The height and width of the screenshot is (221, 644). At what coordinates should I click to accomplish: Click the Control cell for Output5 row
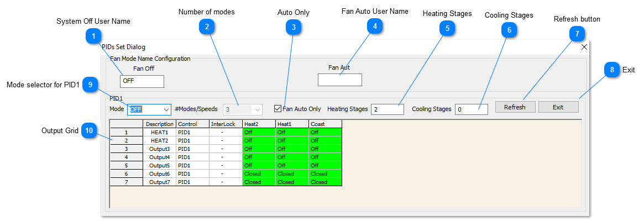(x=192, y=165)
